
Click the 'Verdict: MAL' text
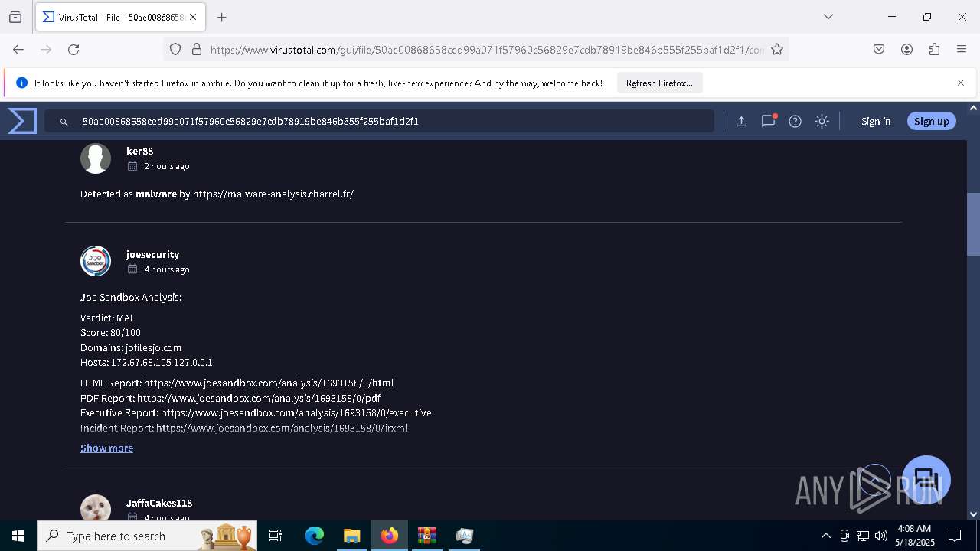107,318
